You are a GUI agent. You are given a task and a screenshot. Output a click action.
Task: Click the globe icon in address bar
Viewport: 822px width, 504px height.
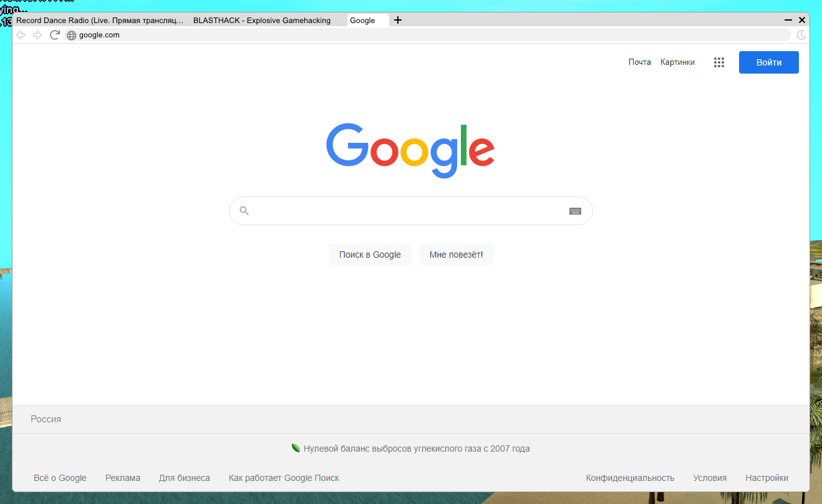click(71, 36)
